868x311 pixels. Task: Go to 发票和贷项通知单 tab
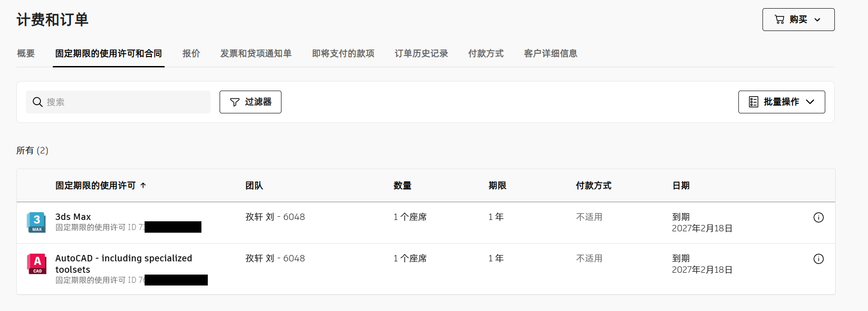[256, 54]
